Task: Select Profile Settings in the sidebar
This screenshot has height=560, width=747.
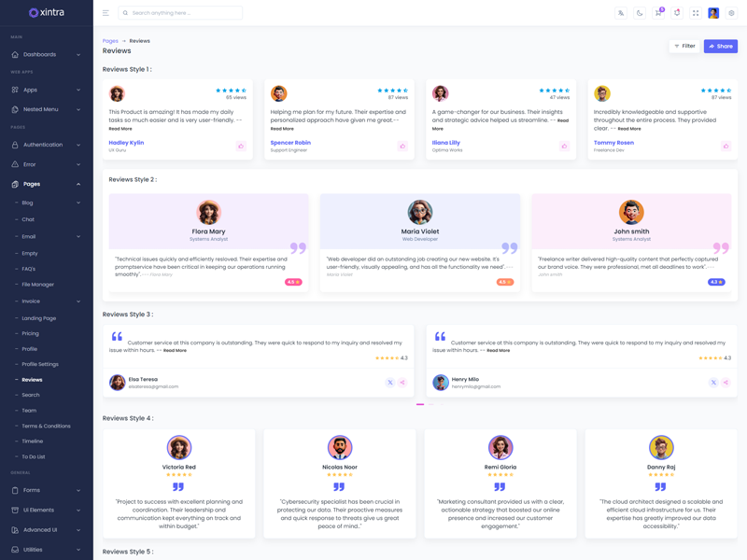Action: click(40, 364)
